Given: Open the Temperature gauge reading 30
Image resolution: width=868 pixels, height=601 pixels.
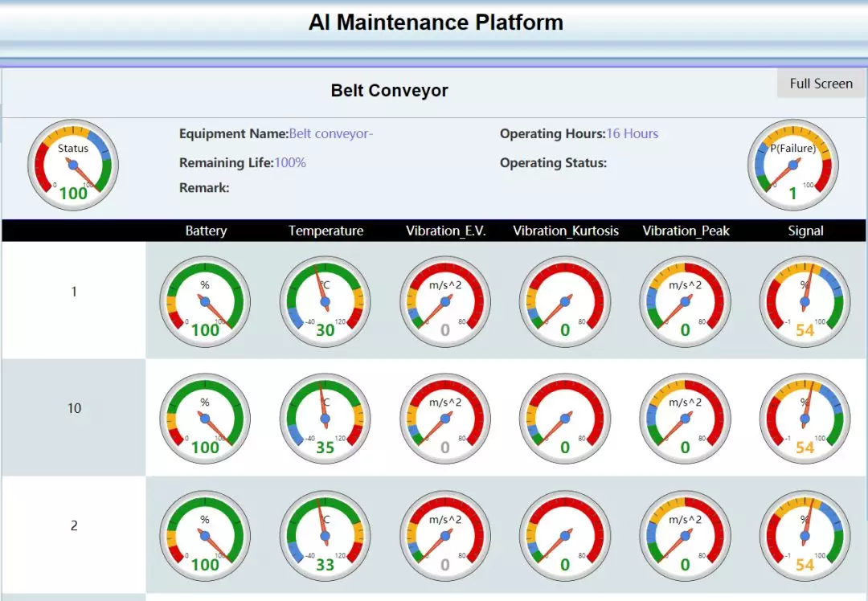Looking at the screenshot, I should (325, 301).
